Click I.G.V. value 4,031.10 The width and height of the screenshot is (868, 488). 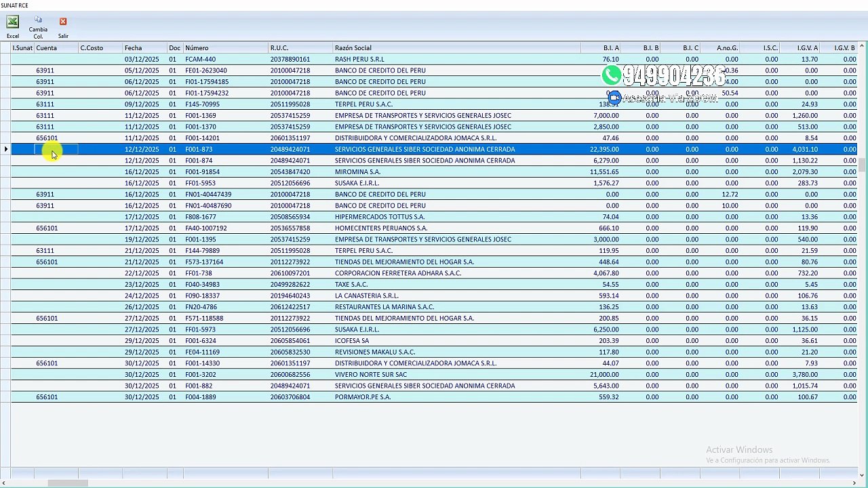(805, 149)
